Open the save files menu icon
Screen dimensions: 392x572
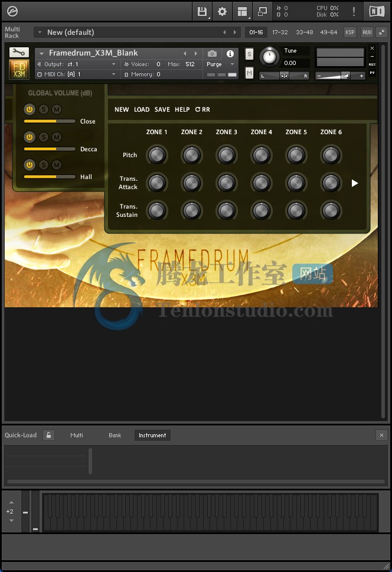[x=202, y=12]
